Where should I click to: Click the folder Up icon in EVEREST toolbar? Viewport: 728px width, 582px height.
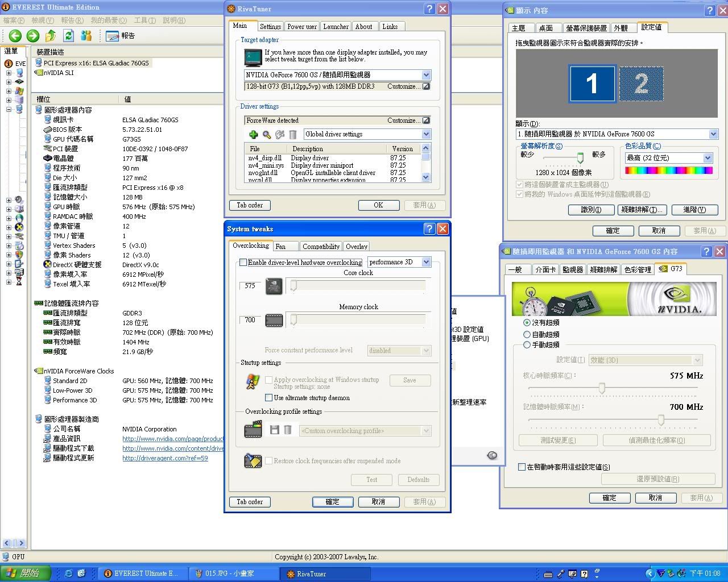pos(51,36)
